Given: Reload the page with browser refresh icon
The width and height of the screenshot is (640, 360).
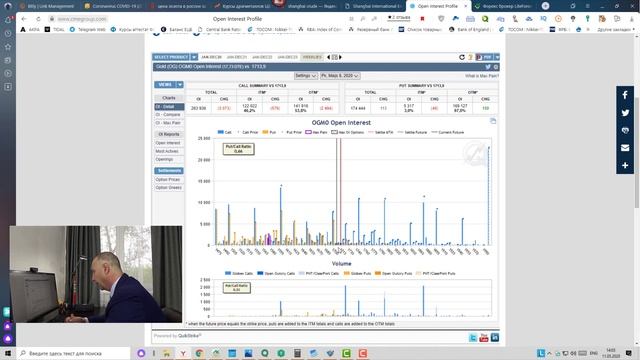Looking at the screenshot, I should pos(38,19).
